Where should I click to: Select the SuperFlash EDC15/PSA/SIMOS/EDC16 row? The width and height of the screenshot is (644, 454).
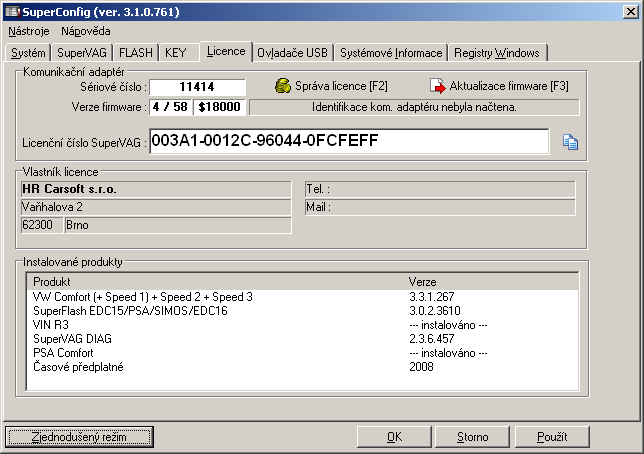[302, 311]
